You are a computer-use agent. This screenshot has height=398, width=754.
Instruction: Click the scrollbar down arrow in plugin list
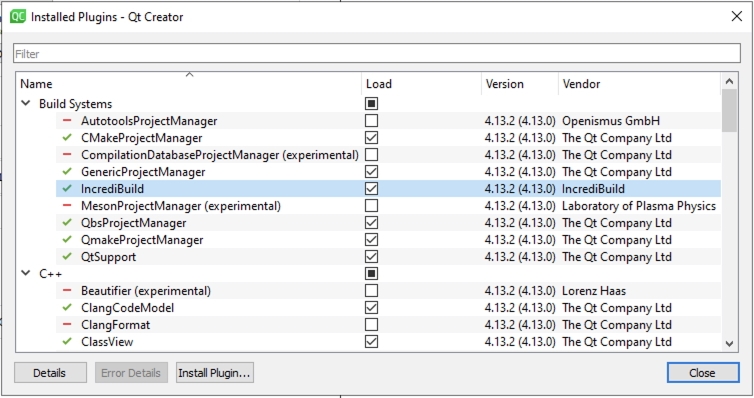click(729, 343)
